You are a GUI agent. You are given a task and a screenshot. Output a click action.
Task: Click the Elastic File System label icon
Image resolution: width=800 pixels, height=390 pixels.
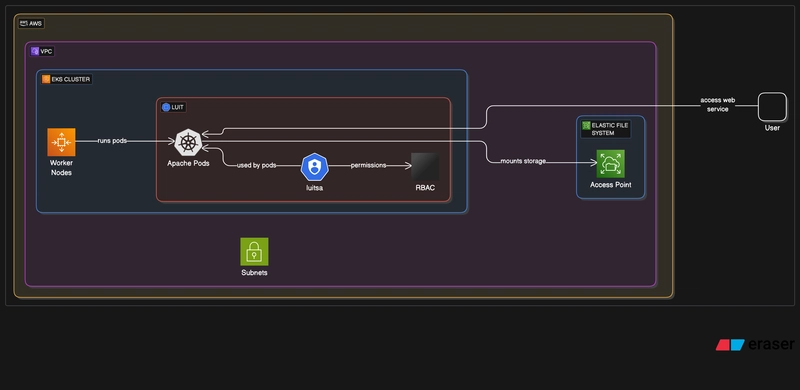click(x=586, y=125)
